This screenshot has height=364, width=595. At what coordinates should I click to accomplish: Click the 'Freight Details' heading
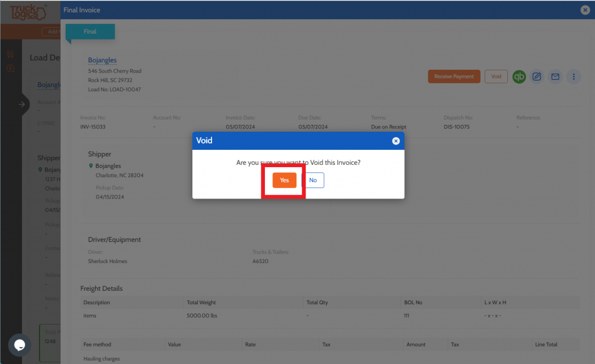[x=101, y=289]
